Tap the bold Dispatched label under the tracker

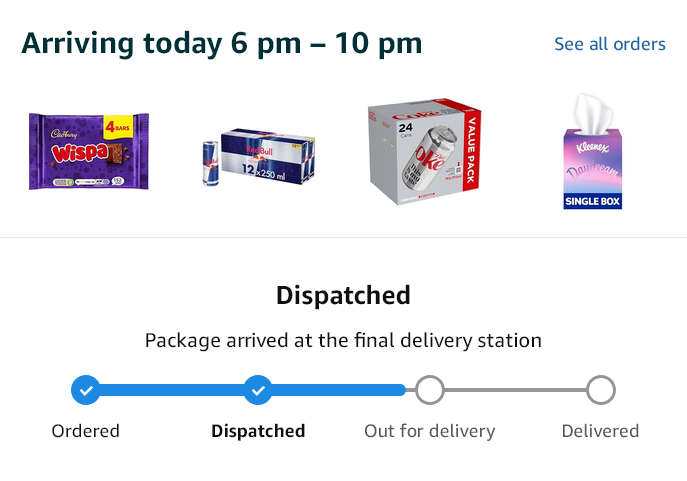[x=258, y=431]
